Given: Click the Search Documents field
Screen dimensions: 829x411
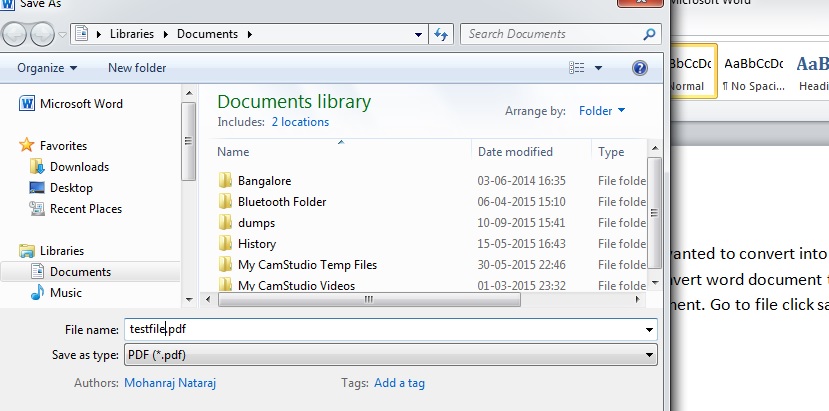Looking at the screenshot, I should tap(561, 34).
